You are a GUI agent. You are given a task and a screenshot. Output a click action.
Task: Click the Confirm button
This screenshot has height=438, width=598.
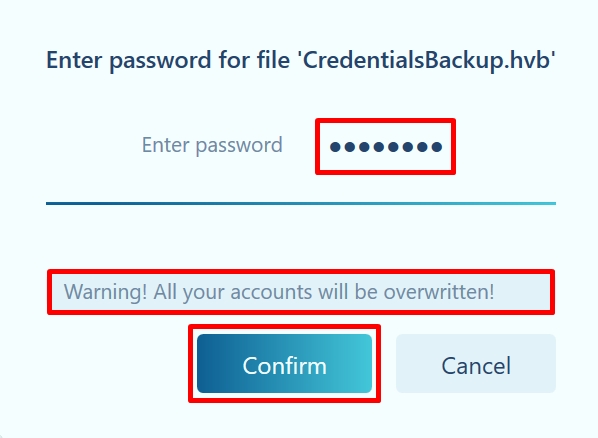pyautogui.click(x=284, y=364)
